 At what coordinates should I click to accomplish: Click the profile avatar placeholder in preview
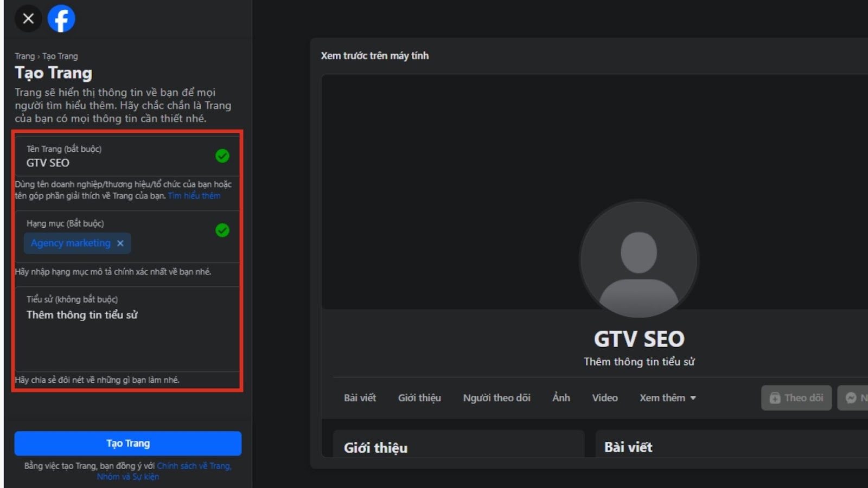639,259
